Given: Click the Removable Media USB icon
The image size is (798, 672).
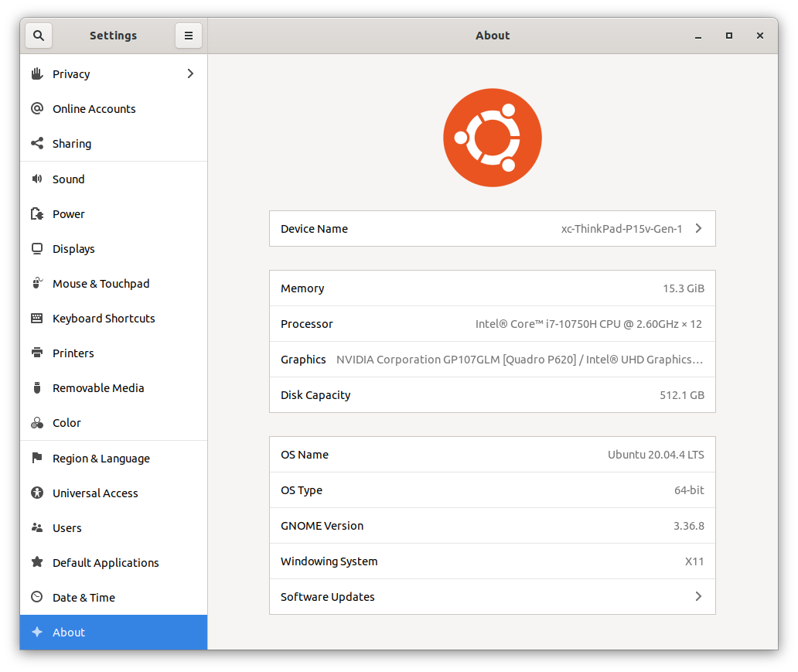Looking at the screenshot, I should click(36, 387).
